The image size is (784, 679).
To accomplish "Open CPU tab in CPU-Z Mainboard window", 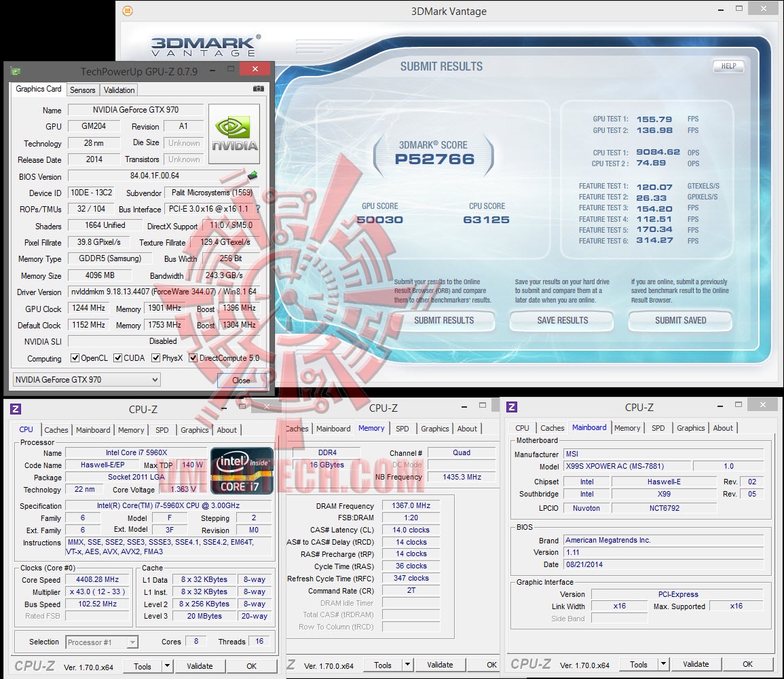I will click(522, 428).
